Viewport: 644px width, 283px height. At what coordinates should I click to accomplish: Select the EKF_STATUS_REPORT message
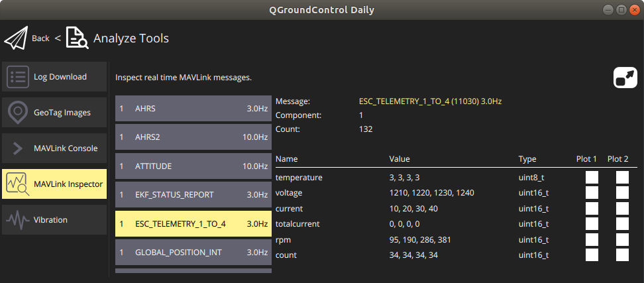[x=193, y=195]
